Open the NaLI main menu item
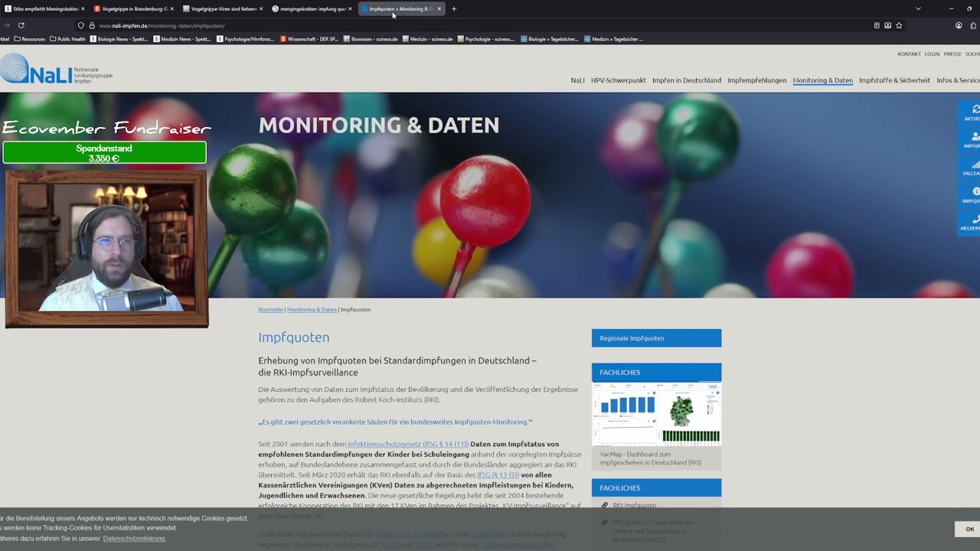The height and width of the screenshot is (551, 980). [x=577, y=80]
